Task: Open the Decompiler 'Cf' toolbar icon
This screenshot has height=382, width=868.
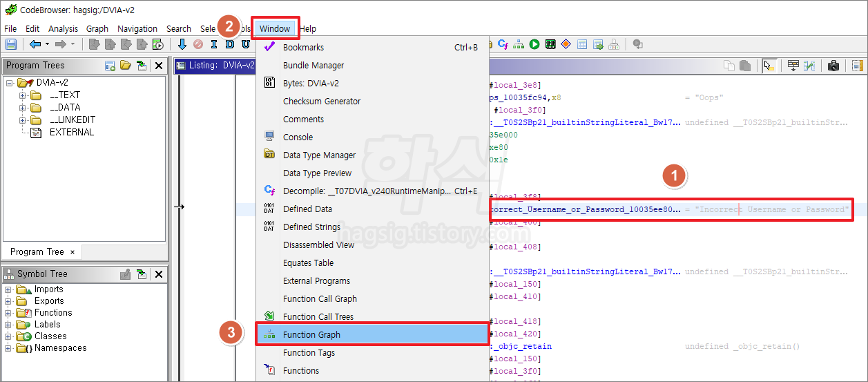Action: [503, 44]
